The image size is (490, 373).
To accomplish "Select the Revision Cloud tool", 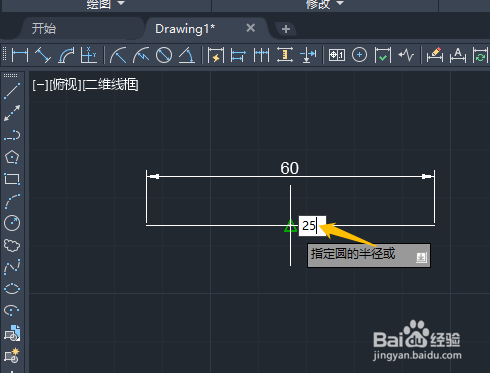I will click(12, 245).
